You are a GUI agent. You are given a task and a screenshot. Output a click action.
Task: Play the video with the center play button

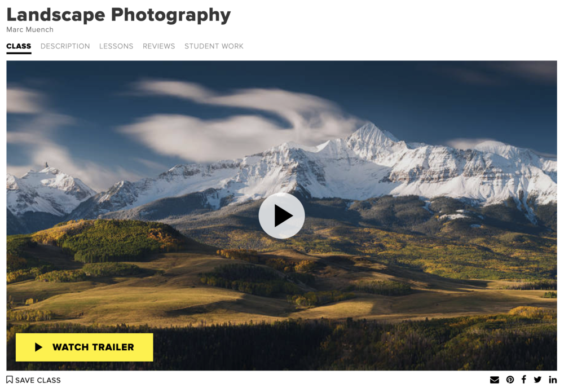click(x=281, y=215)
